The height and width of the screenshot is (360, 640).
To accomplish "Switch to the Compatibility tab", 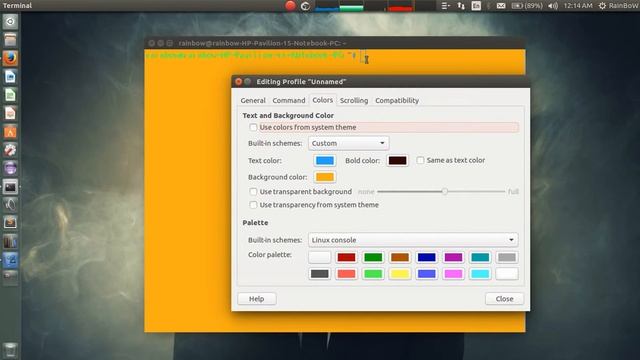I will click(x=397, y=100).
